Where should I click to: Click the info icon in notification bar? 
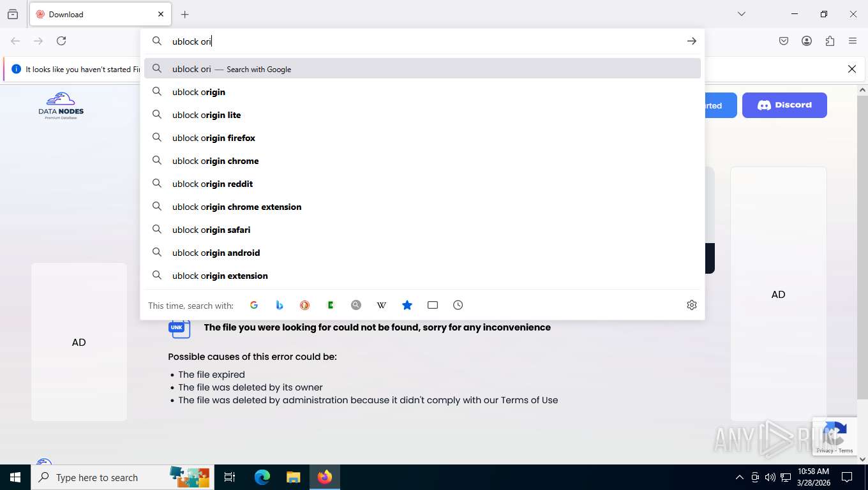[16, 69]
